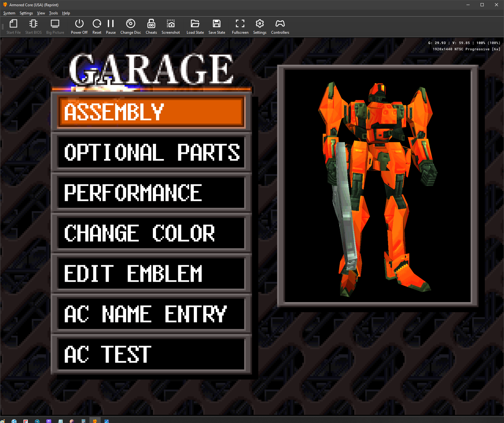Click the Start BIOS chip icon

(x=33, y=27)
